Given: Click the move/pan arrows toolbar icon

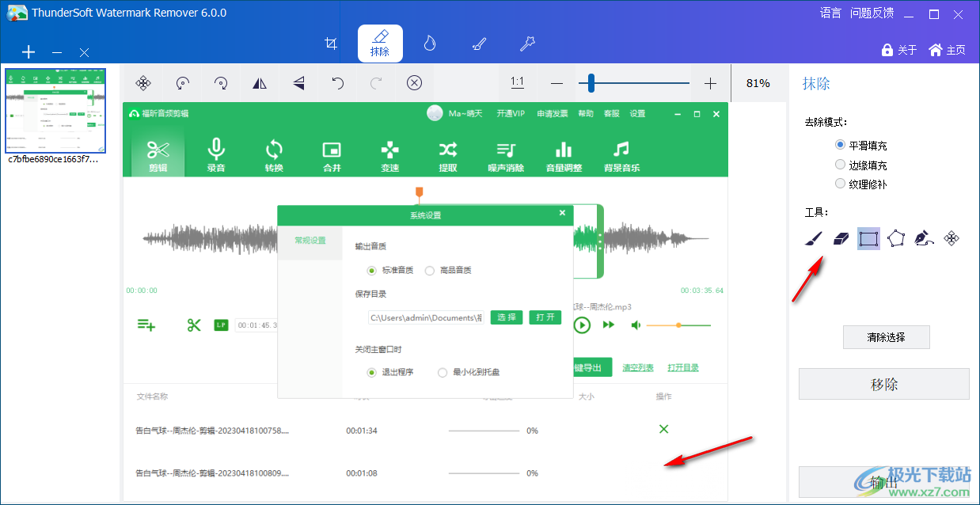Looking at the screenshot, I should [143, 83].
